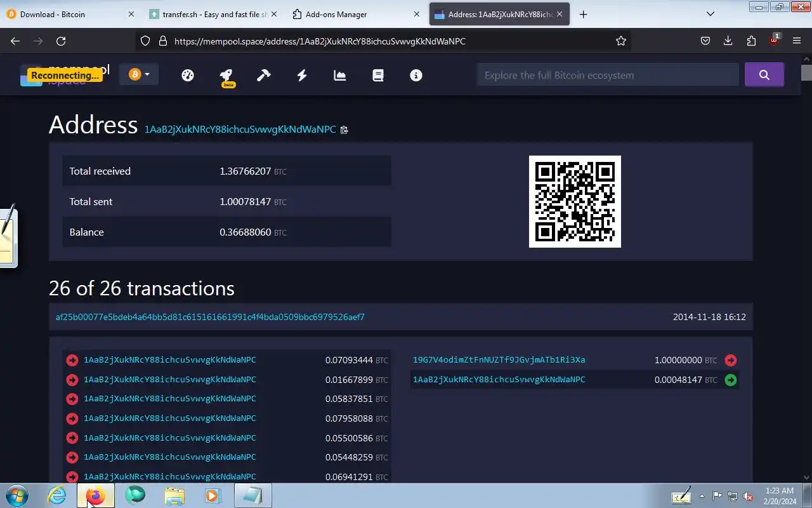
Task: Click red arrow beside input 0.05500586 BTC
Action: (x=72, y=438)
